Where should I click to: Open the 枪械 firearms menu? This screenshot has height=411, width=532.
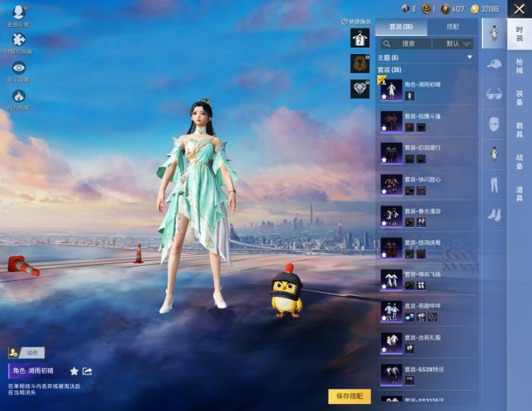pos(519,66)
